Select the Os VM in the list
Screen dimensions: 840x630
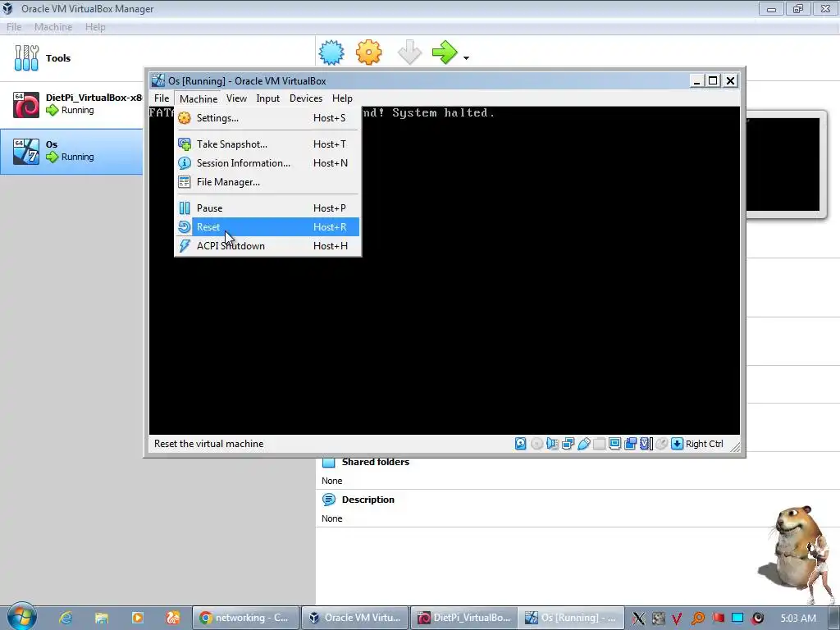click(x=71, y=151)
